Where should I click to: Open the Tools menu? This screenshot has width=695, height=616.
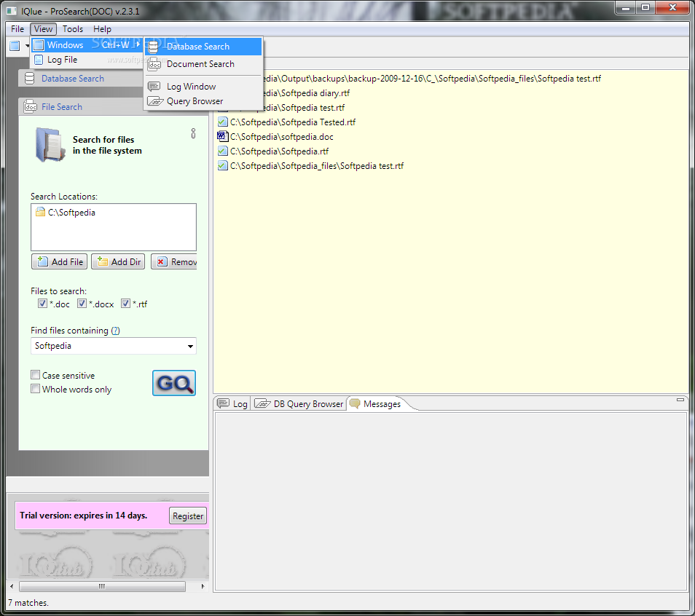coord(73,29)
